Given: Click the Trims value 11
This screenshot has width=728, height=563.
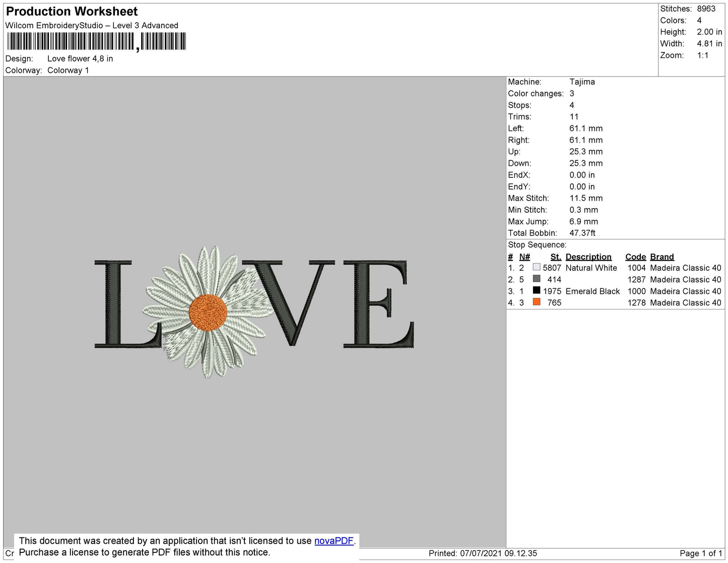Looking at the screenshot, I should coord(574,116).
